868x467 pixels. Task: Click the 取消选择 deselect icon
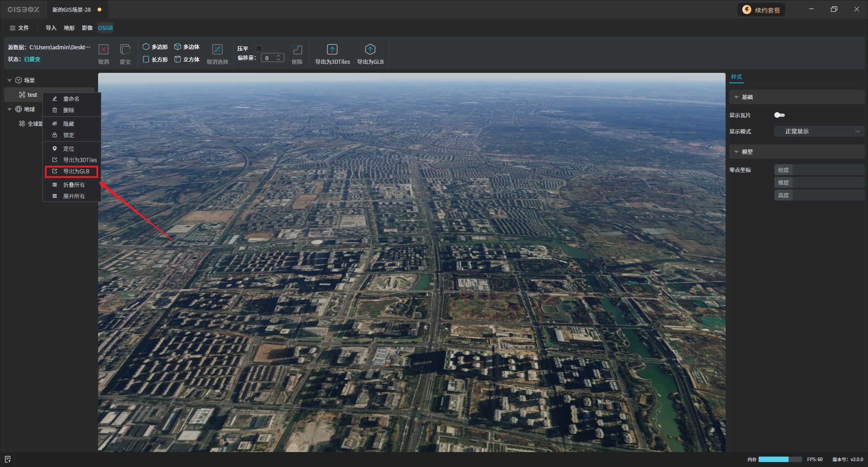217,50
